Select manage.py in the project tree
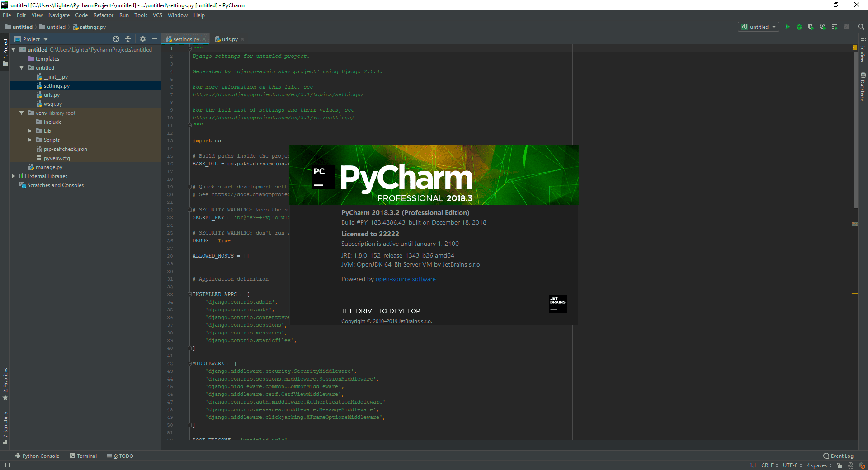The height and width of the screenshot is (470, 868). coord(45,167)
